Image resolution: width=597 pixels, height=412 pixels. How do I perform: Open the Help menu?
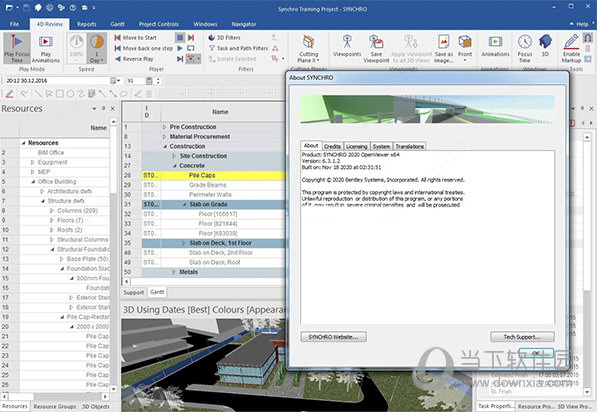pyautogui.click(x=582, y=24)
